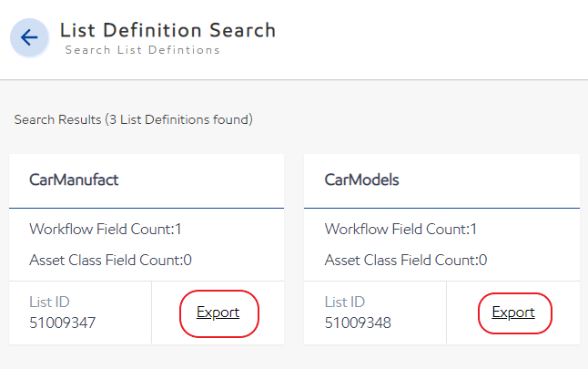Image resolution: width=588 pixels, height=369 pixels.
Task: Select Asset Class Field Count in CarModels
Action: [406, 260]
